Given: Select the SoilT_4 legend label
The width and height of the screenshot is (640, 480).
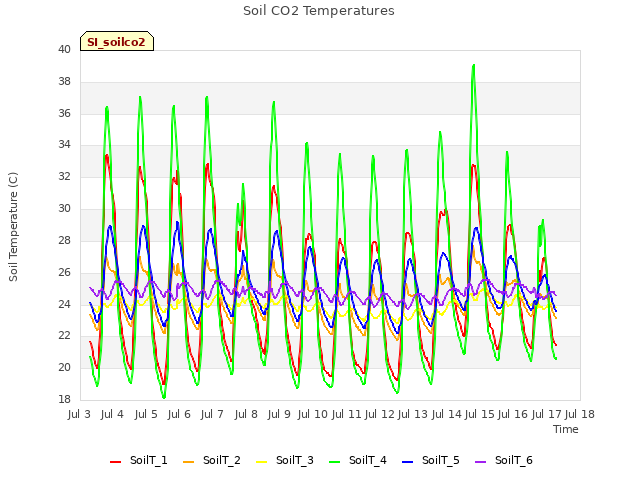Looking at the screenshot, I should [368, 460].
